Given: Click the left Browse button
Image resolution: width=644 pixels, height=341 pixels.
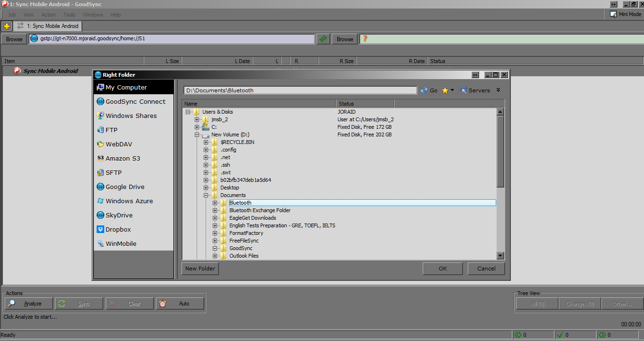Looking at the screenshot, I should 14,39.
